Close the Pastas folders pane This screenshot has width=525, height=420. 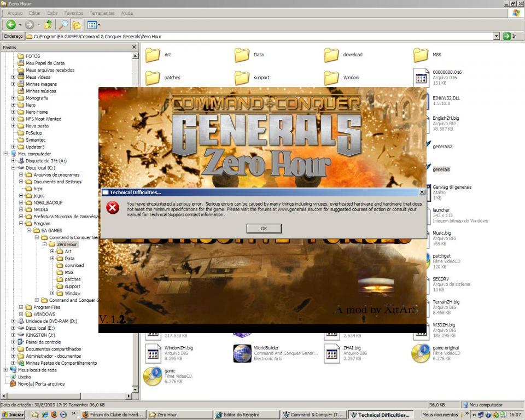click(x=134, y=47)
